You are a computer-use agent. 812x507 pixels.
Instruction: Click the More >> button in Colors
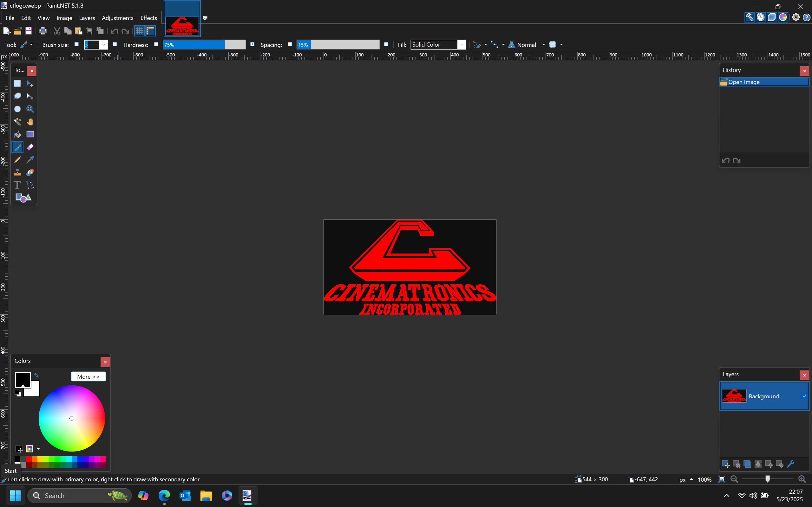(88, 376)
